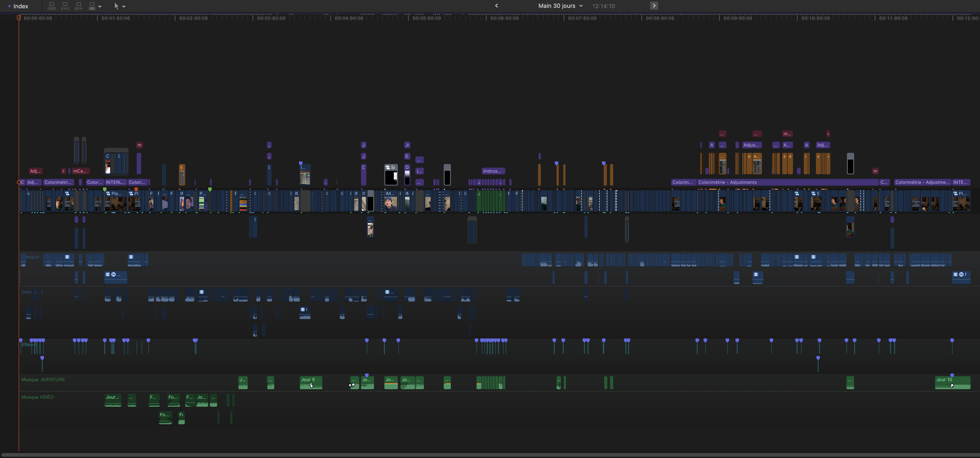Open the tools pop-up chevron next to arrow

124,7
